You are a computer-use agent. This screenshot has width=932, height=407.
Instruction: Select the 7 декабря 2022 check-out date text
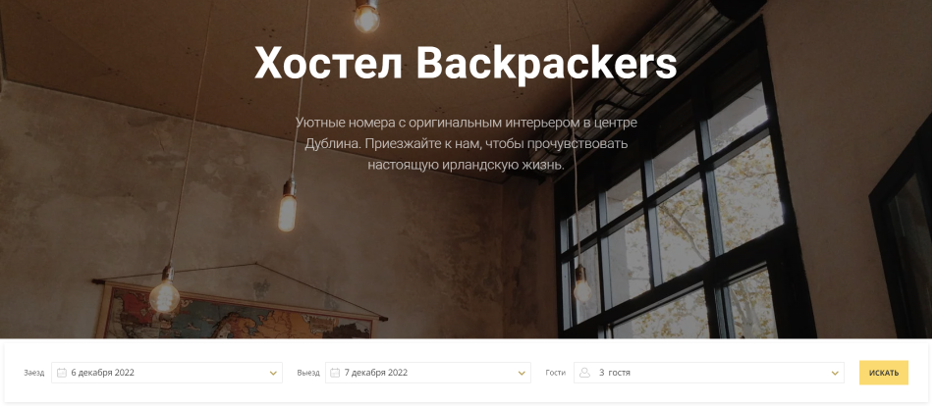click(376, 373)
